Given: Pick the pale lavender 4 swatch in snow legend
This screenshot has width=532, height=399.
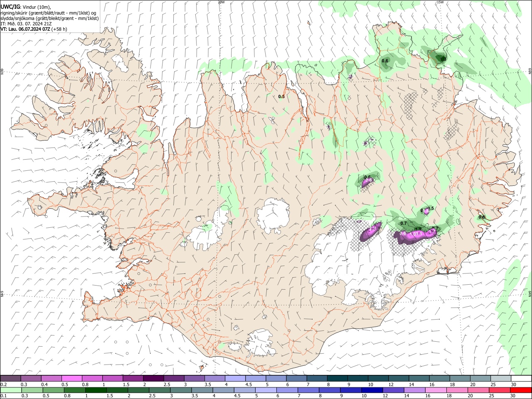Looking at the screenshot, I should click(x=235, y=379).
